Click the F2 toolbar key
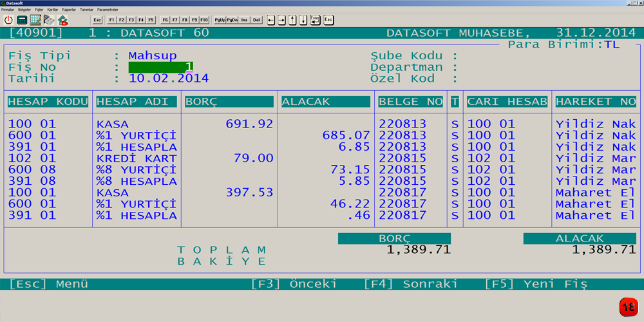The image size is (644, 322). pyautogui.click(x=121, y=20)
